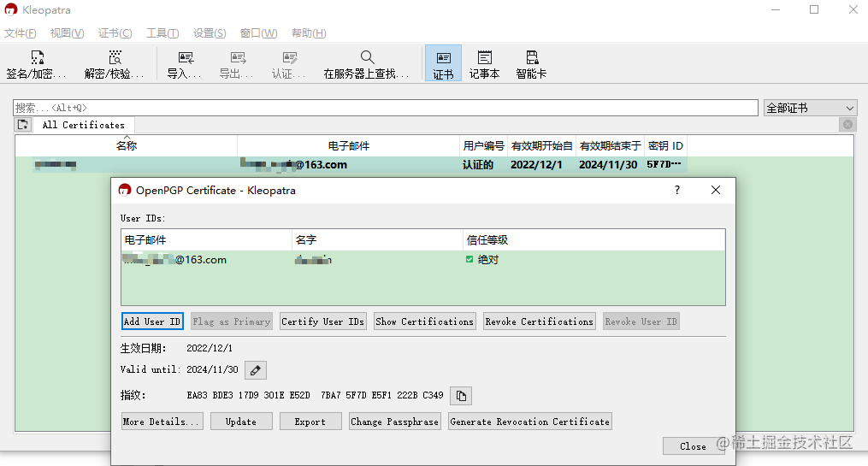Image resolution: width=868 pixels, height=466 pixels.
Task: Click the fingerprint value EA83 BDE3
Action: point(315,395)
